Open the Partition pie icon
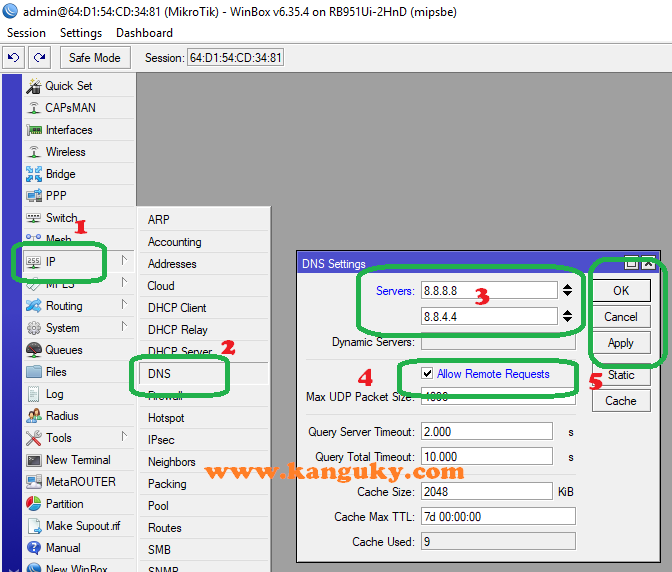The height and width of the screenshot is (572, 672). tap(33, 504)
